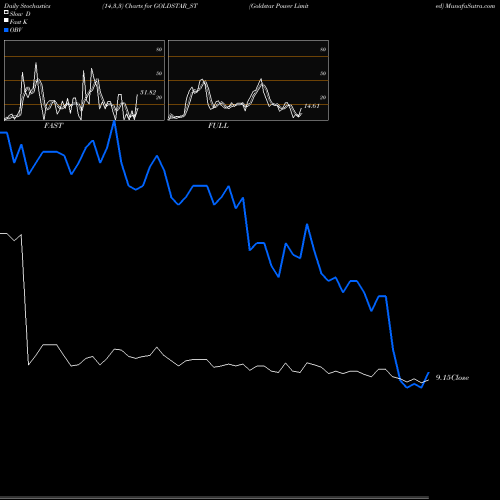Select the FAST stochastic chart thumbnail

click(x=84, y=80)
